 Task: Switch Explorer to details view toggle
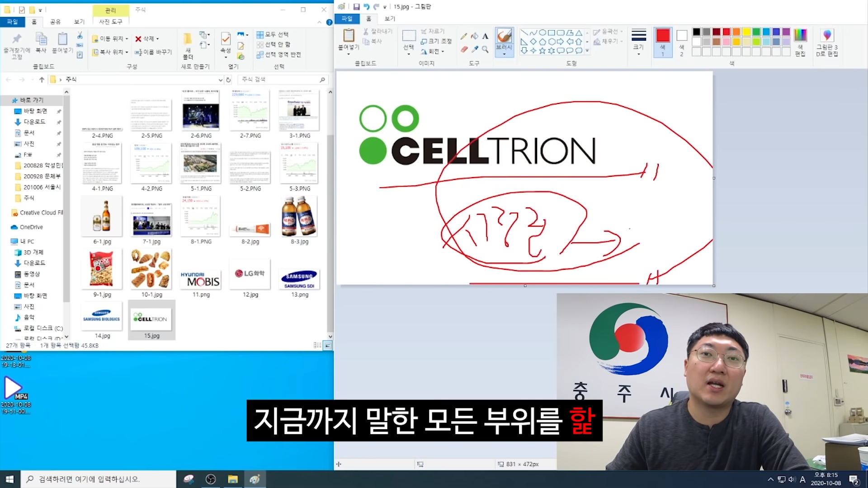pyautogui.click(x=317, y=345)
